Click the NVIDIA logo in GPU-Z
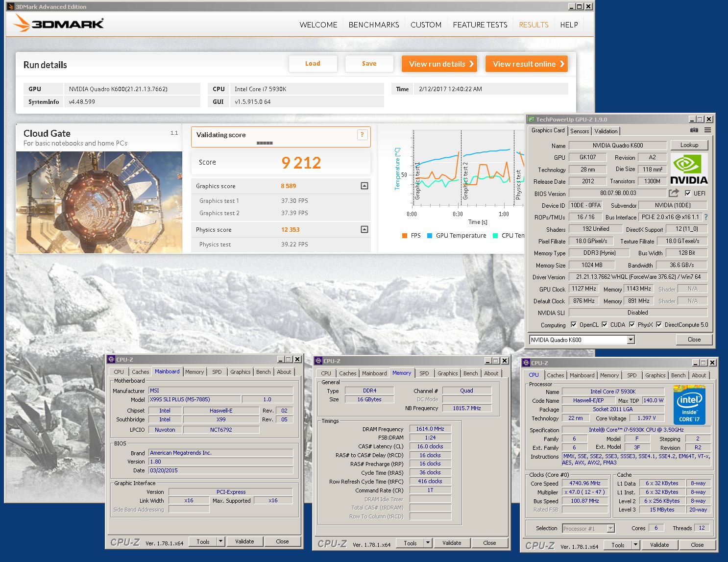Image resolution: width=728 pixels, height=562 pixels. click(x=689, y=169)
